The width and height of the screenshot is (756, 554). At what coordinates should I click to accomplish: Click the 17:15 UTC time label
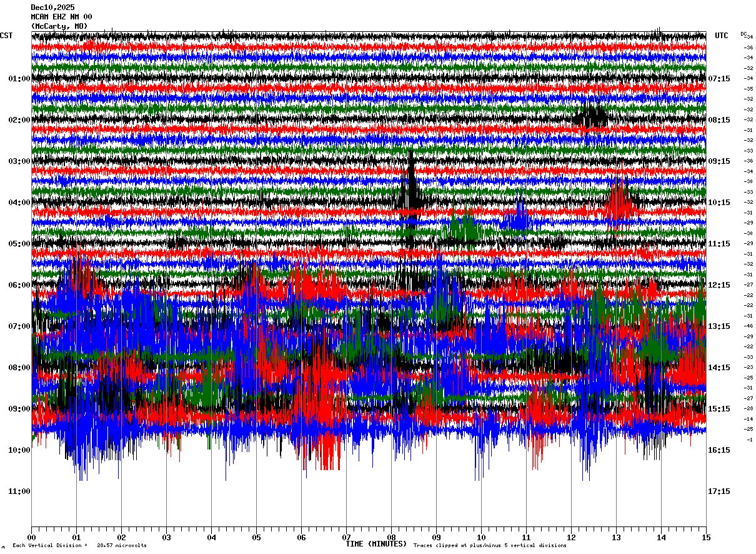click(719, 491)
